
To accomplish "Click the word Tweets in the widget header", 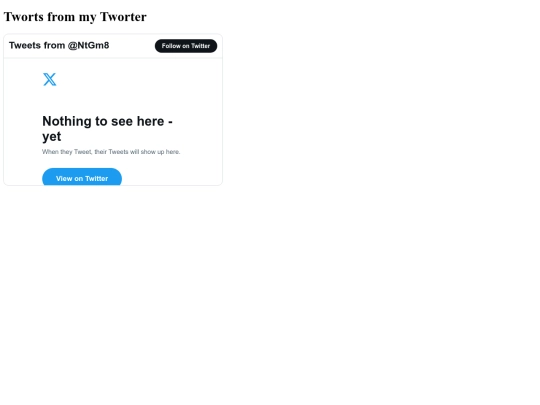I will (x=25, y=45).
